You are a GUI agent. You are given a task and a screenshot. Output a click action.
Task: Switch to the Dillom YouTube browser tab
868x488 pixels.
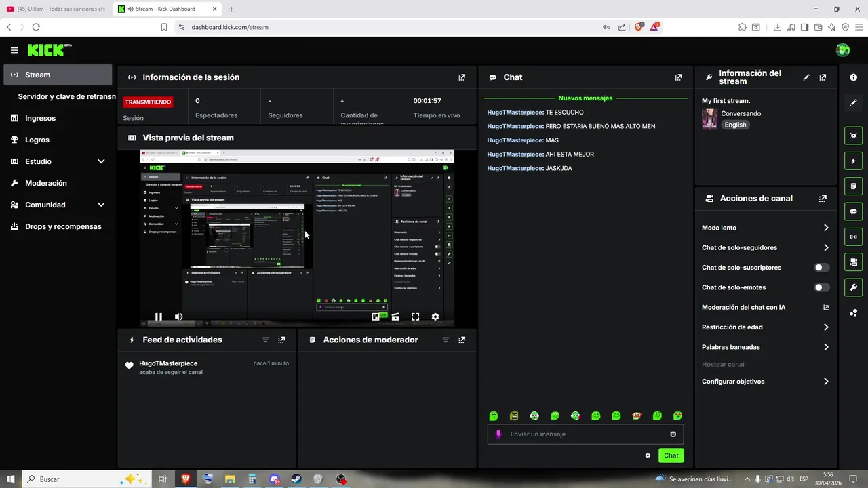(56, 9)
